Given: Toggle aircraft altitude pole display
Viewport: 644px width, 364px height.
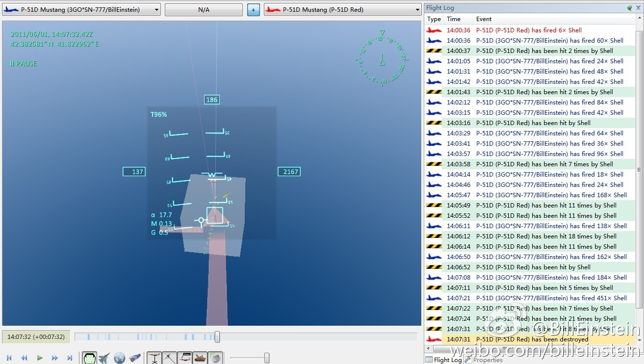Looking at the screenshot, I should pyautogui.click(x=154, y=358).
